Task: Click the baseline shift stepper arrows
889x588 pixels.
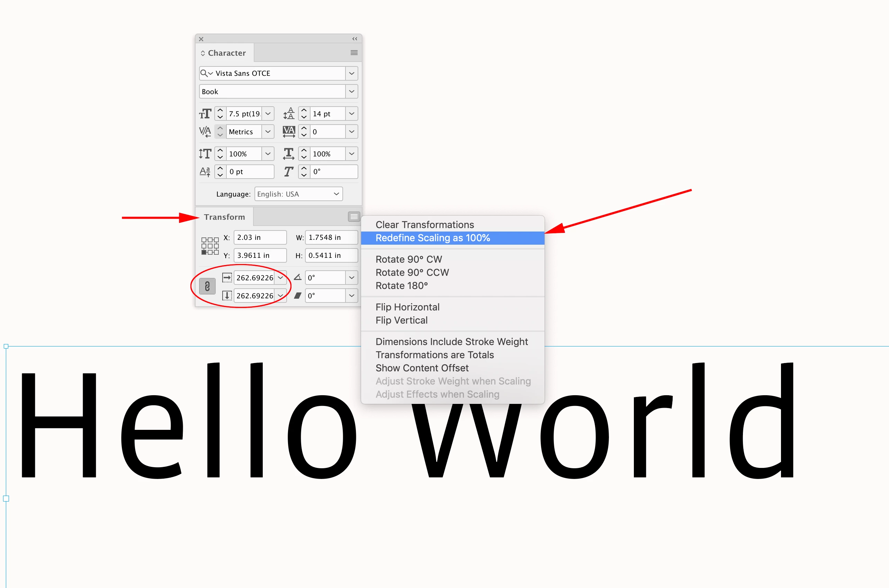Action: (220, 172)
